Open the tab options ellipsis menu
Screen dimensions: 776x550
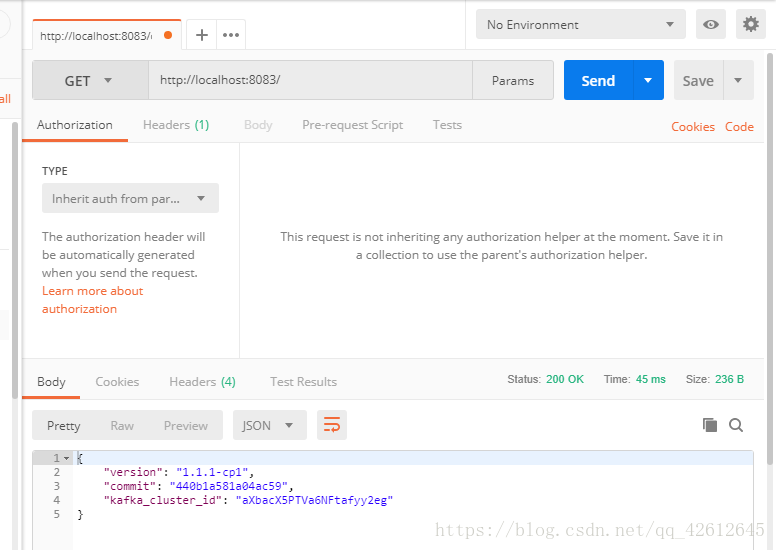[231, 35]
